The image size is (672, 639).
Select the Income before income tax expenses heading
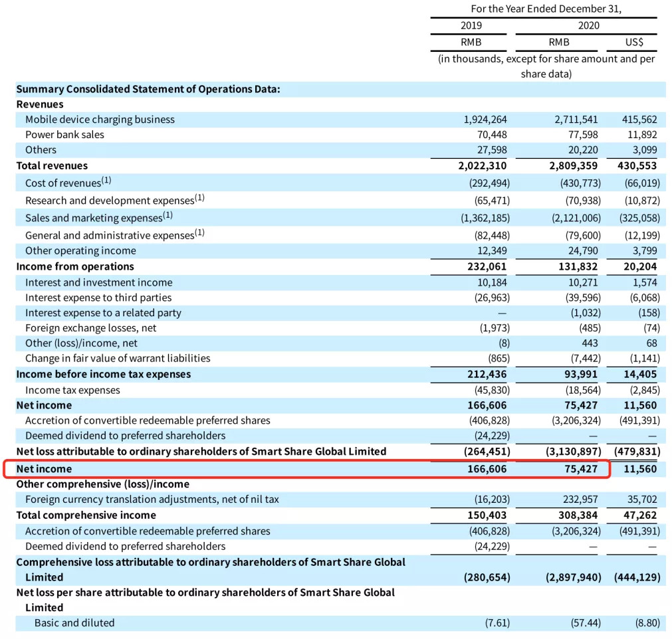point(104,375)
